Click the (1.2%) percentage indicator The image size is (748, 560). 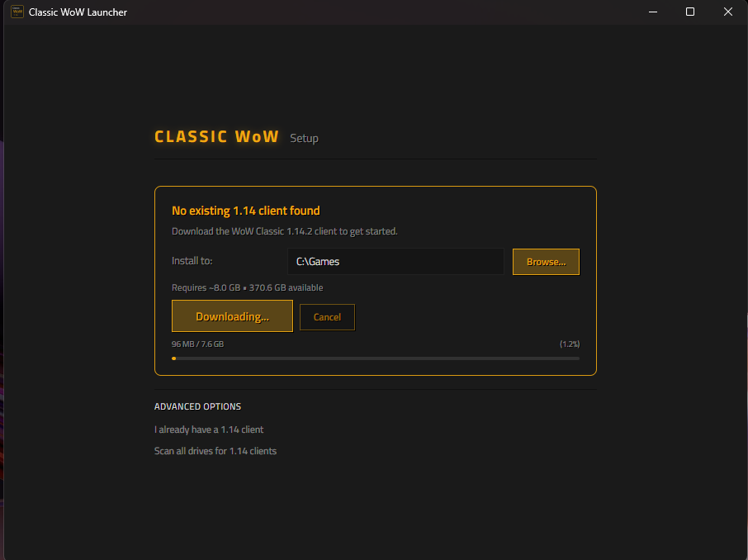point(570,344)
